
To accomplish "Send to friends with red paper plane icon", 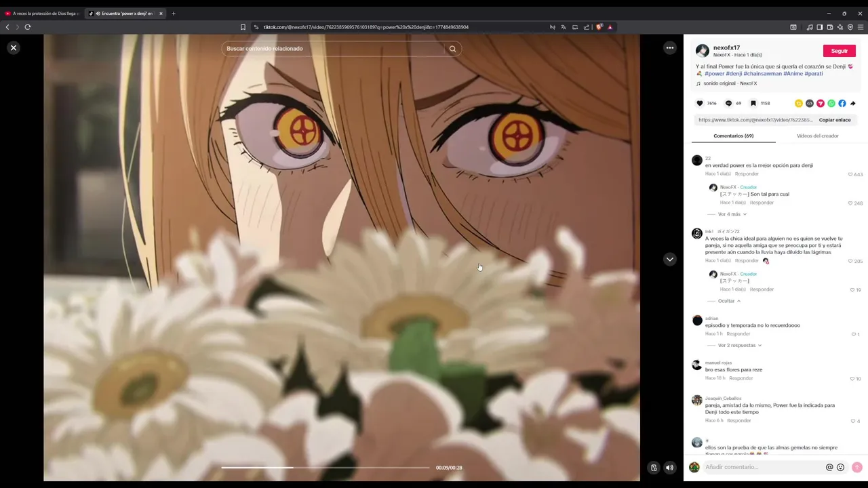I will pos(821,103).
